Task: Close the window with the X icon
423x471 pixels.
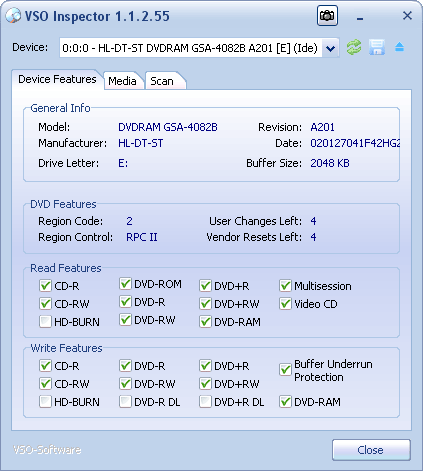Action: tap(407, 15)
